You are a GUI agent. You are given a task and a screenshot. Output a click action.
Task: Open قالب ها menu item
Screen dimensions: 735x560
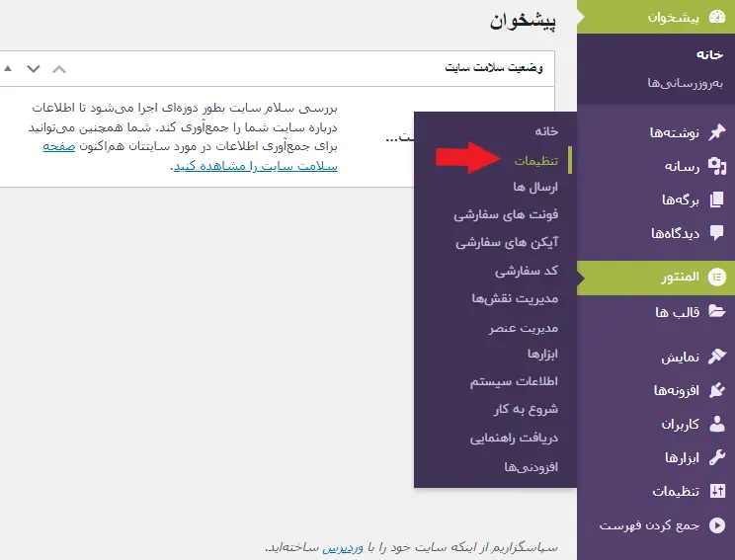[x=656, y=312]
